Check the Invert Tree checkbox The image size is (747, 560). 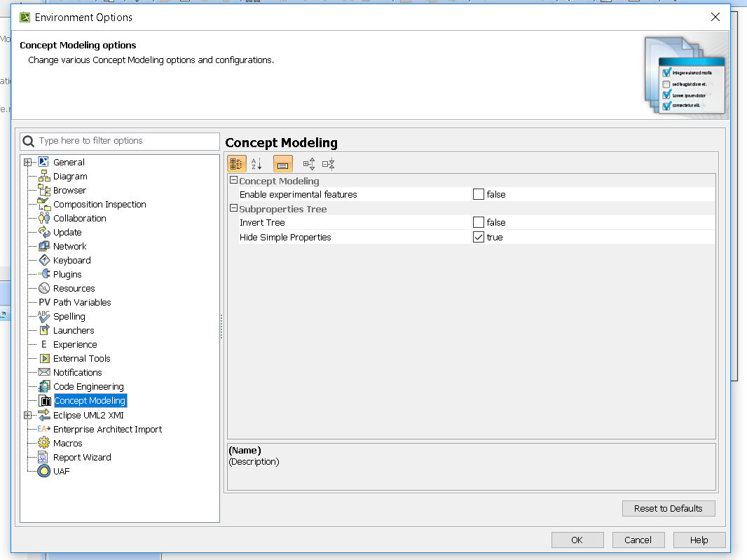(x=479, y=222)
